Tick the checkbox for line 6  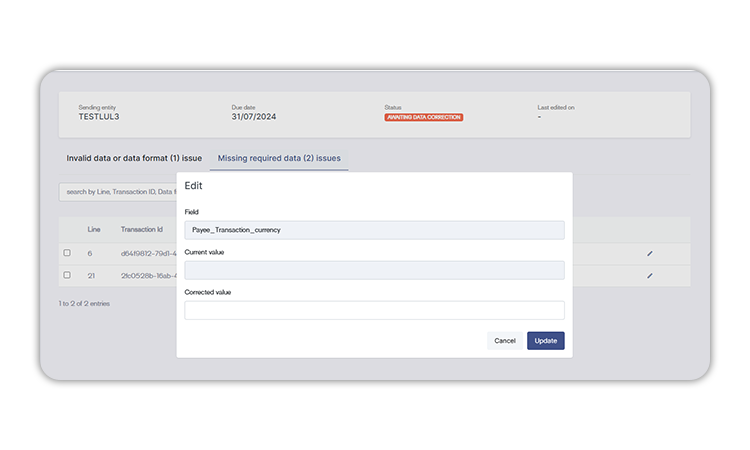click(67, 253)
